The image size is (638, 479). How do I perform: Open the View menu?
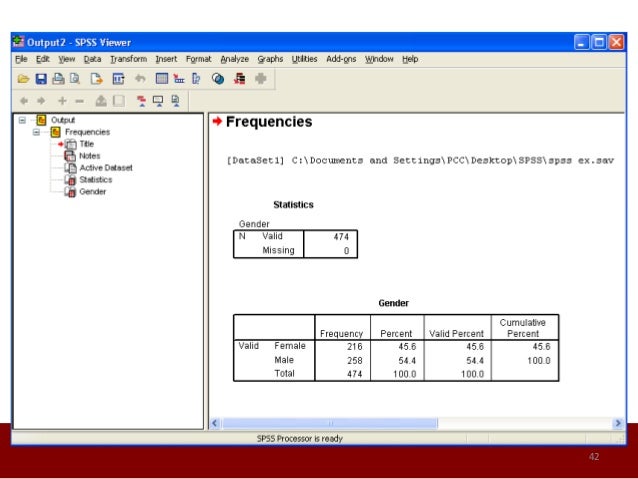click(x=66, y=59)
